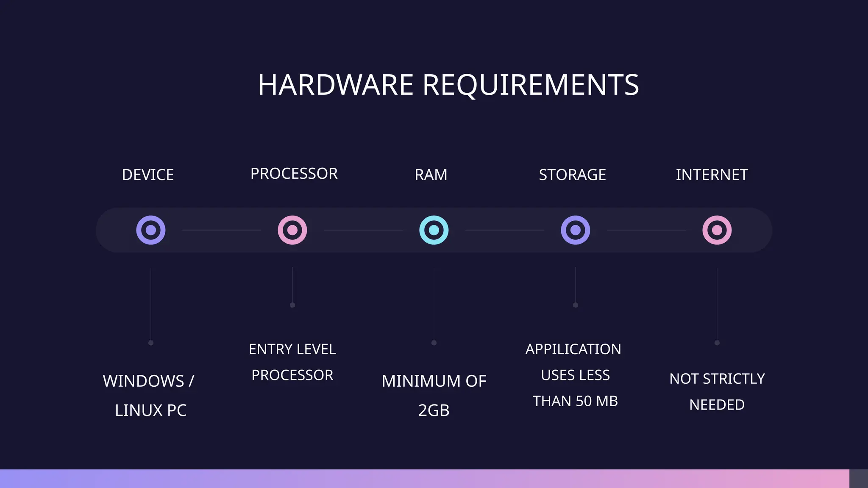Viewport: 868px width, 488px height.
Task: Click the purple circle icon under STORAGE
Action: (x=576, y=230)
